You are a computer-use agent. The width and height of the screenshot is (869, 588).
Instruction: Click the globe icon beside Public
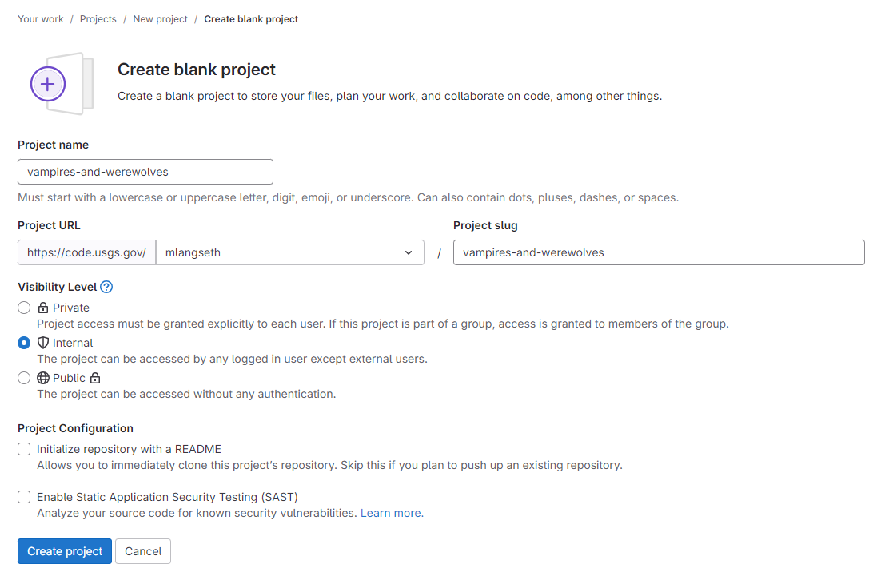(42, 378)
